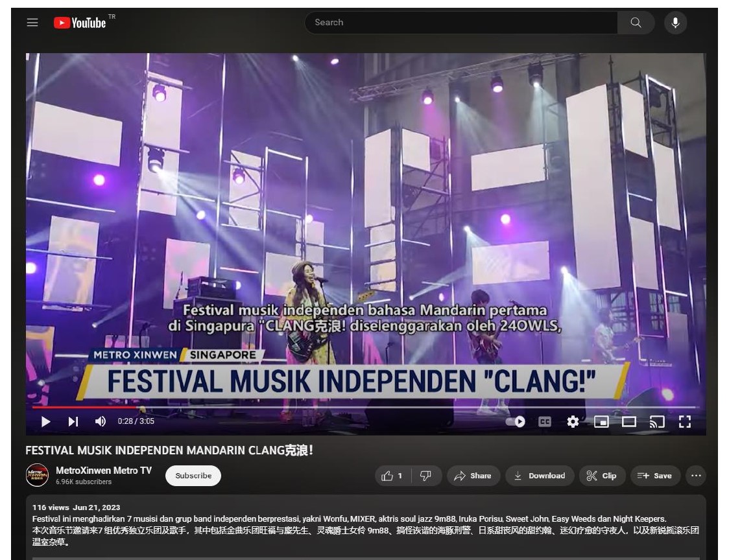
Task: Save video to a playlist
Action: (x=655, y=476)
